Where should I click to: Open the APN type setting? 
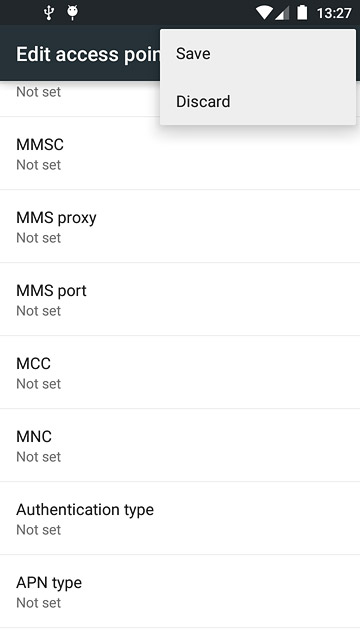coord(180,592)
